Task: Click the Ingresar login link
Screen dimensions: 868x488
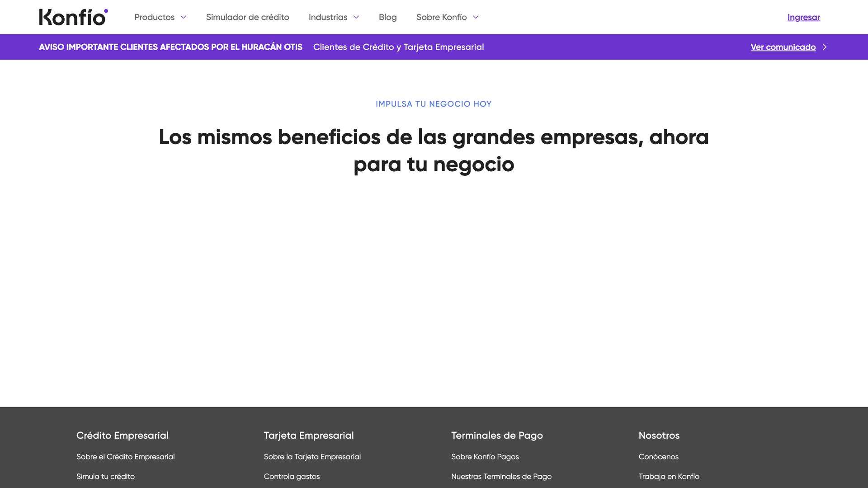Action: (x=803, y=17)
